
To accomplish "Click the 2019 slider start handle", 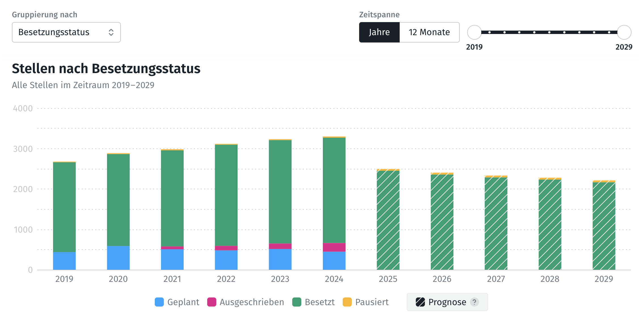I will click(474, 32).
